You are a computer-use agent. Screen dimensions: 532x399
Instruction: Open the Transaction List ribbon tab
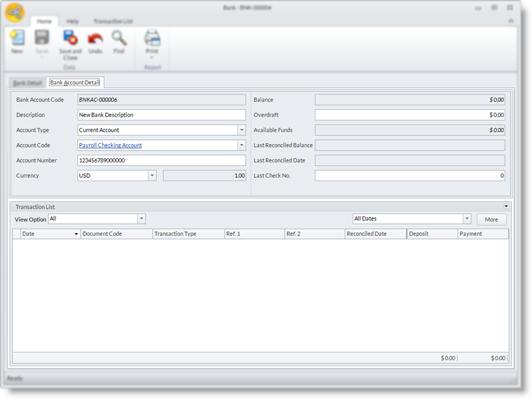click(113, 21)
